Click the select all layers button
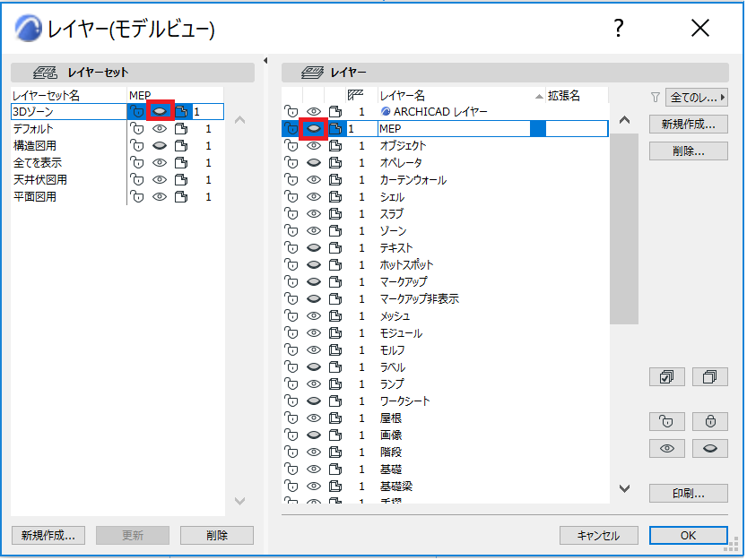This screenshot has height=560, width=747. pos(667,377)
